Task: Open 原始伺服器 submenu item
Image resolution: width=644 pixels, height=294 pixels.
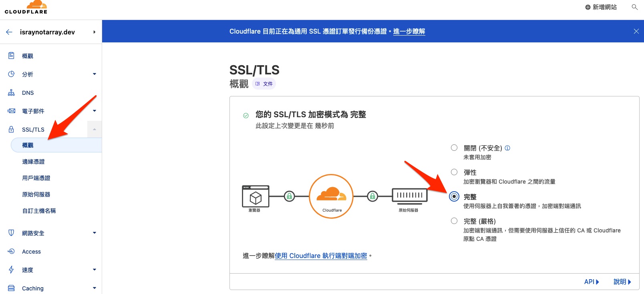Action: (x=36, y=194)
